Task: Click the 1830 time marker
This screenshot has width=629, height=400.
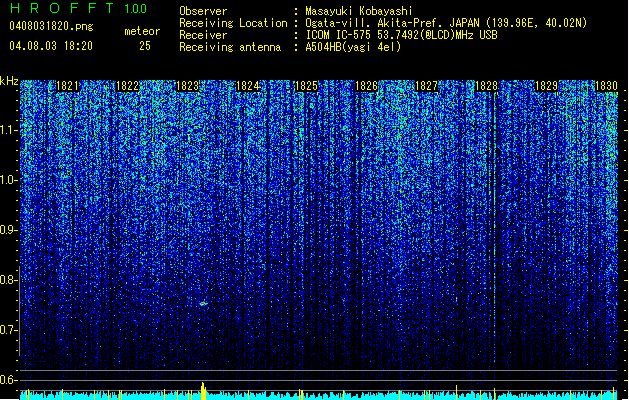Action: 606,86
